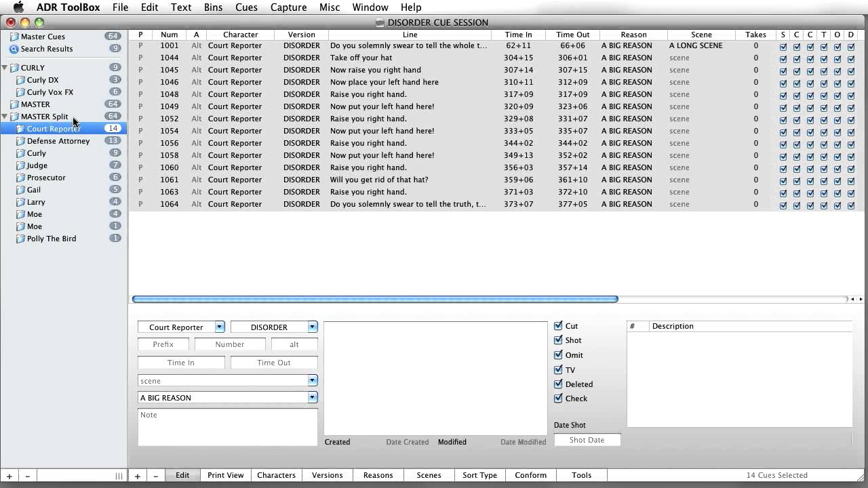Open the Capture menu
Image resolution: width=868 pixels, height=488 pixels.
288,7
